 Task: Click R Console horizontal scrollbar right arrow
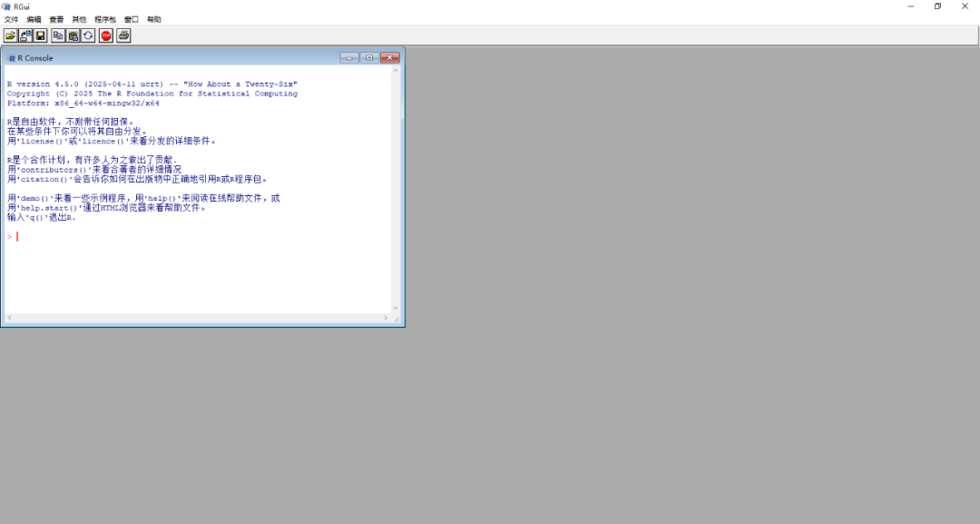pos(387,318)
